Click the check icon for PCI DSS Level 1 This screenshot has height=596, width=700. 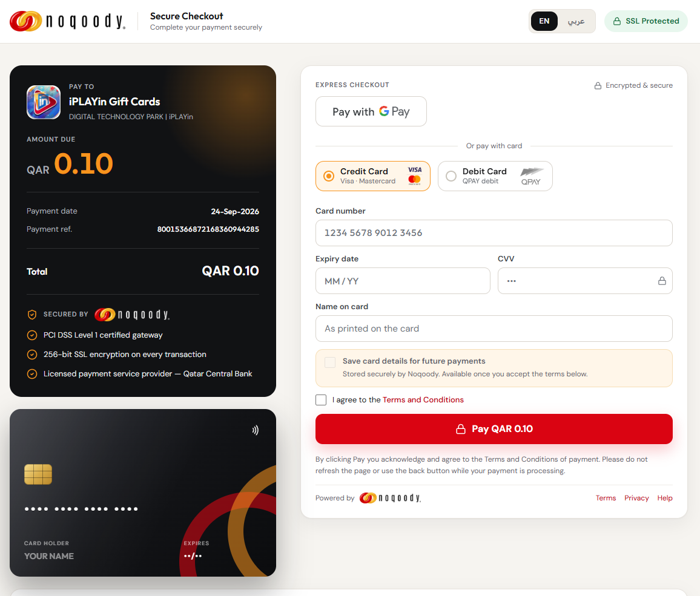click(32, 335)
